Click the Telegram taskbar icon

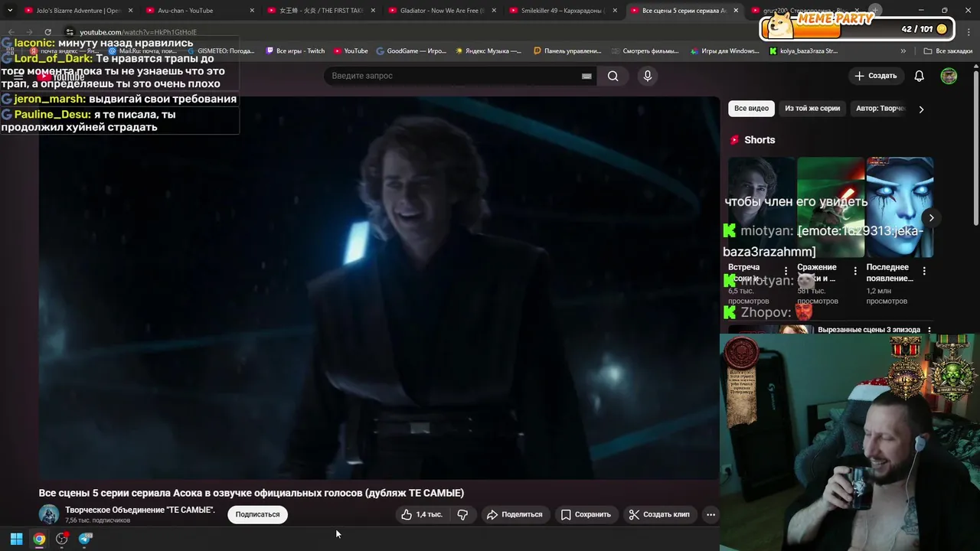pyautogui.click(x=85, y=539)
